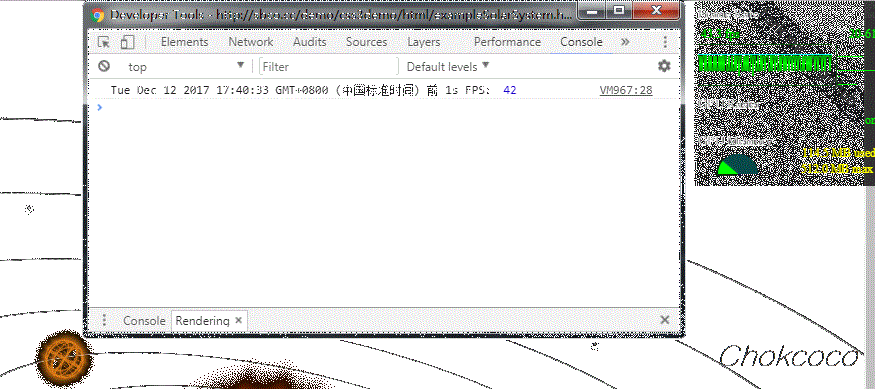Click the Chrome icon in the DevTools title bar
This screenshot has height=389, width=875.
click(x=98, y=15)
